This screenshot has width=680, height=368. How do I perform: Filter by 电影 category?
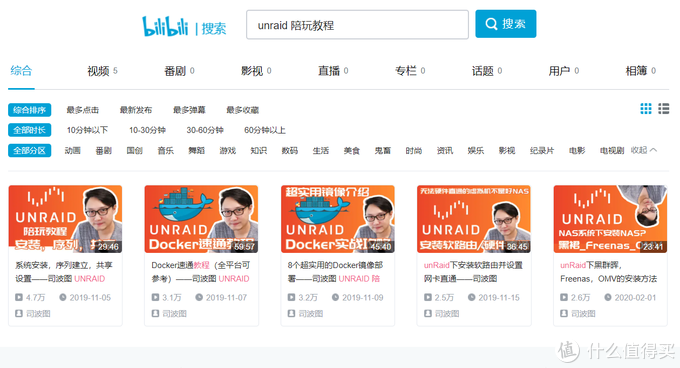pyautogui.click(x=577, y=150)
